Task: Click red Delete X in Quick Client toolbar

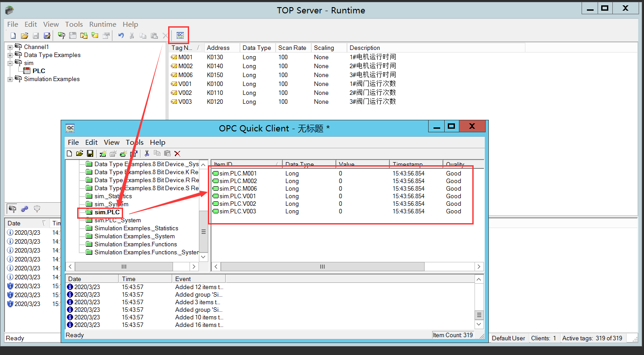Action: click(x=177, y=154)
